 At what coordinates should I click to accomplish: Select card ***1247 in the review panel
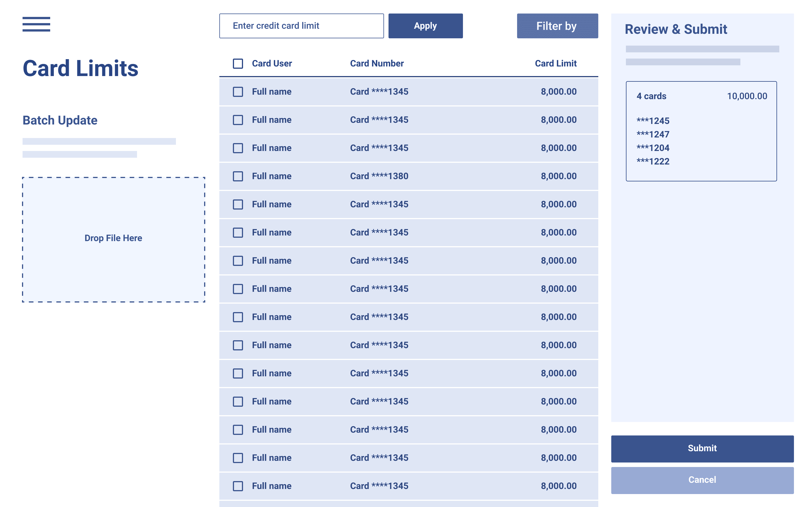click(x=653, y=134)
